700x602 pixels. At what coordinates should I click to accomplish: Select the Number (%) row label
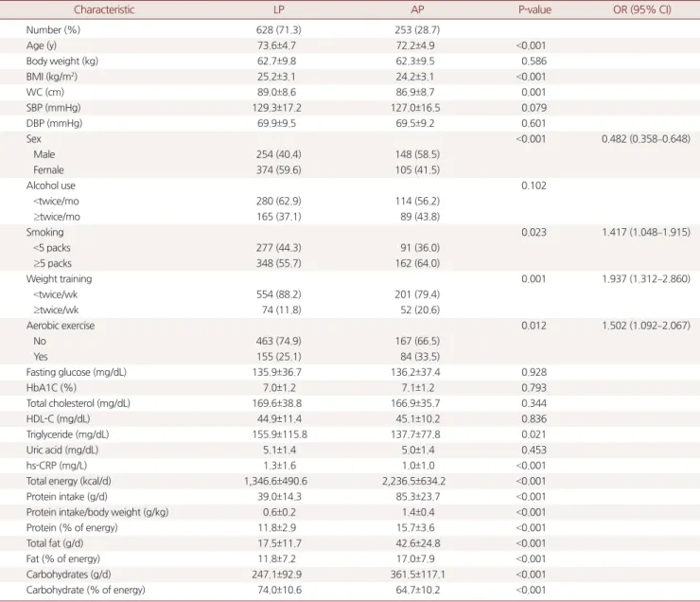coord(53,30)
